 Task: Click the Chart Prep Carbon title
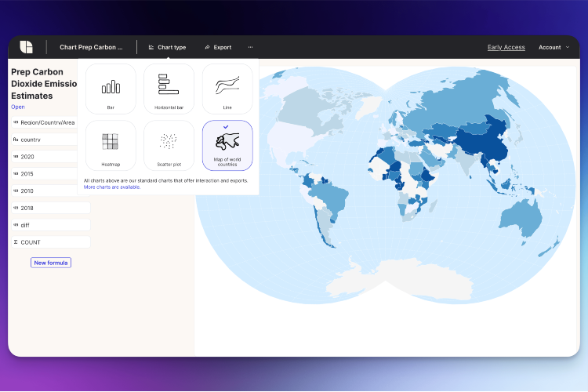coord(91,47)
